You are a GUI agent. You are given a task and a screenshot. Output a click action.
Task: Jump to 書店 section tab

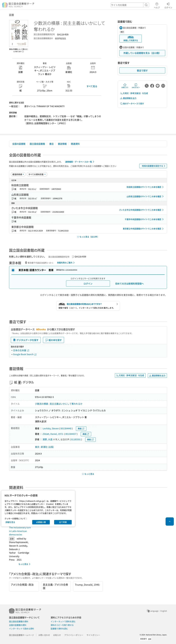click(x=51, y=144)
